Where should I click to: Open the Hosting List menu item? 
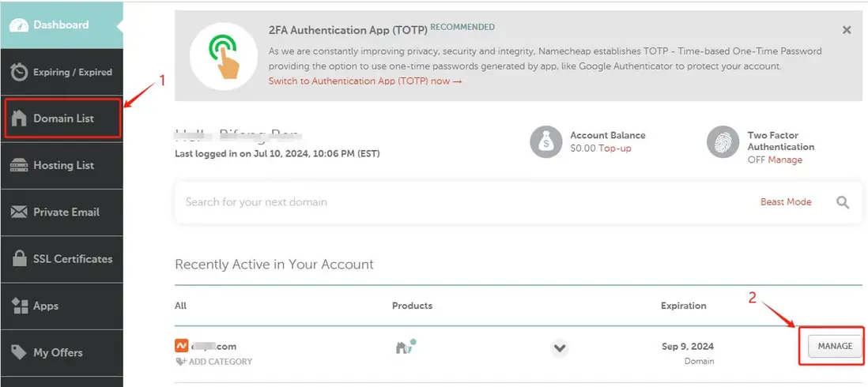[x=63, y=165]
